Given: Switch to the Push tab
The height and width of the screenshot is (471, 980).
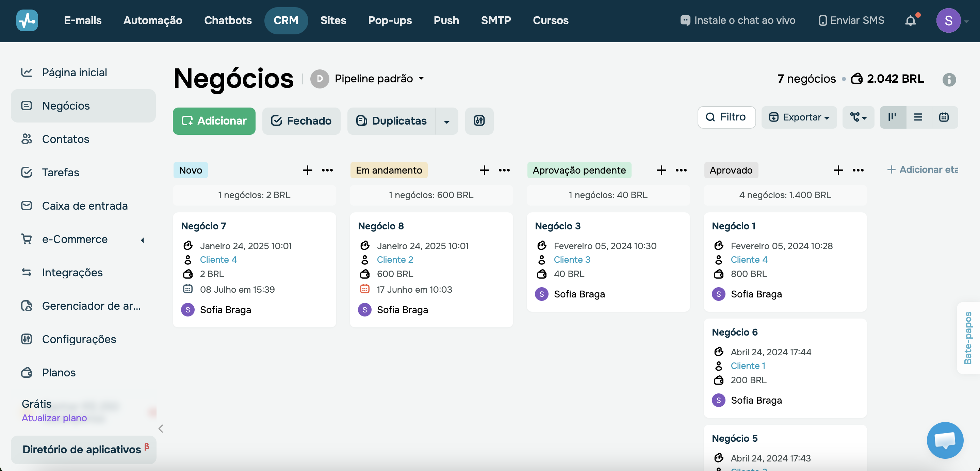Looking at the screenshot, I should [446, 20].
